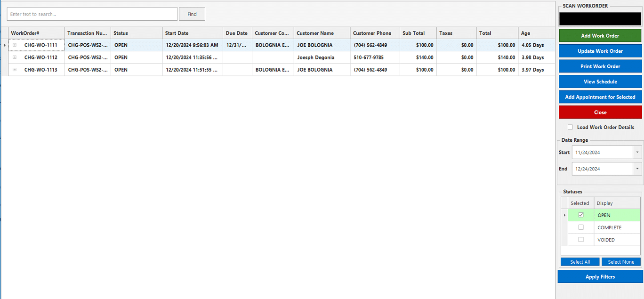The image size is (644, 299).
Task: Click the $140.00 sub total cell
Action: click(x=418, y=57)
